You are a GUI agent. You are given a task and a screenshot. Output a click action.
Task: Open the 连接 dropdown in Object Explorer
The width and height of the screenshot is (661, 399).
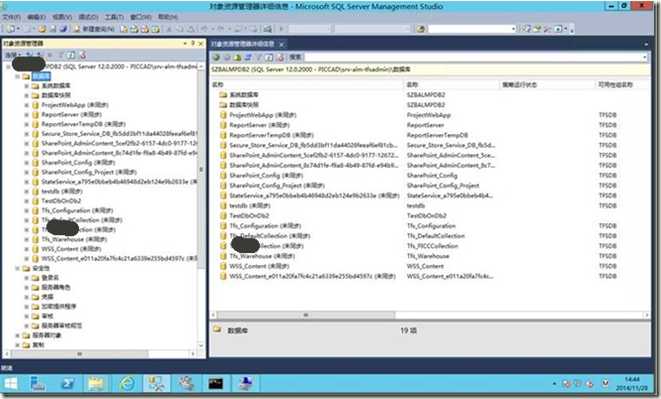[x=13, y=55]
